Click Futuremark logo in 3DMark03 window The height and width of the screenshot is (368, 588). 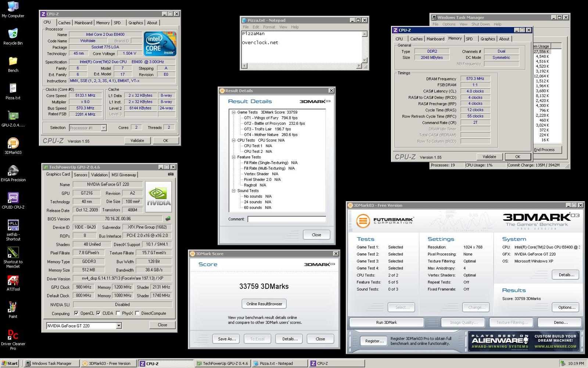tap(385, 220)
